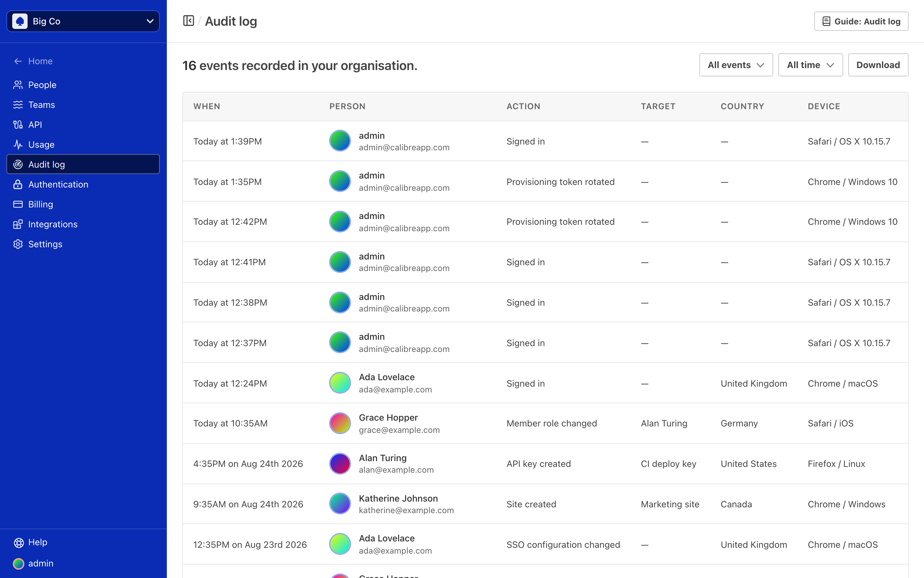This screenshot has width=924, height=578.
Task: Click 'Provisioning token rotated' in the 1:35PM row
Action: click(x=560, y=182)
